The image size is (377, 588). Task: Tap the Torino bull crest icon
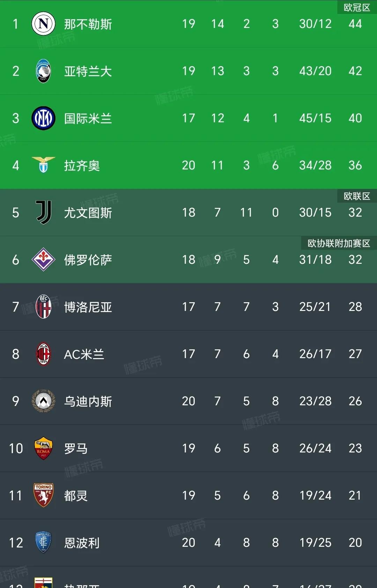43,495
